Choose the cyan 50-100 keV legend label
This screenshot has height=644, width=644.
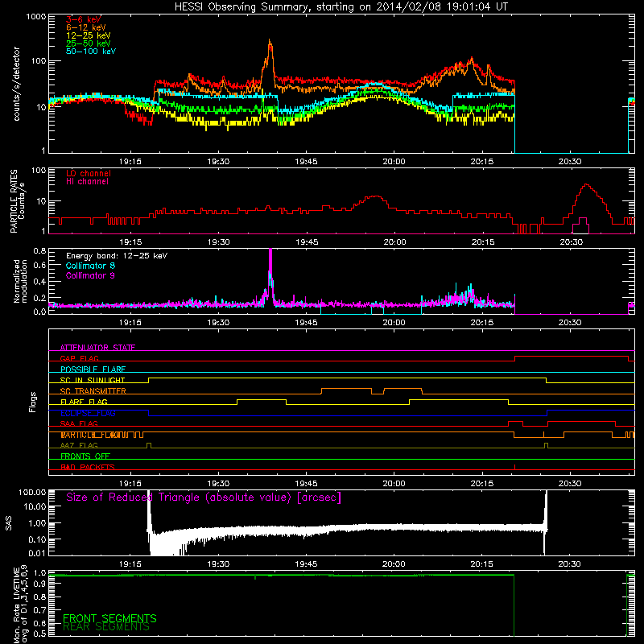click(x=91, y=52)
